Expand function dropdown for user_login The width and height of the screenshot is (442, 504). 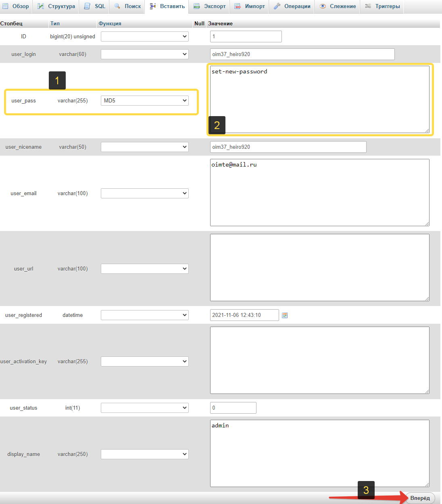[145, 54]
